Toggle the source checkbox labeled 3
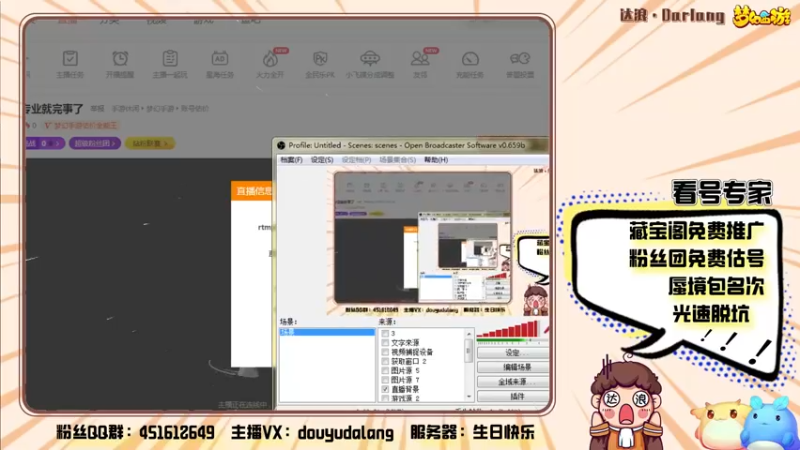800x450 pixels. (x=385, y=333)
